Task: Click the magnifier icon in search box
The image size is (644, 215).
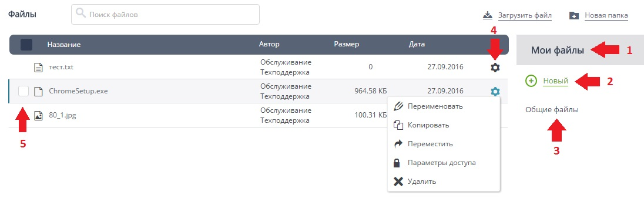Action: click(x=81, y=14)
